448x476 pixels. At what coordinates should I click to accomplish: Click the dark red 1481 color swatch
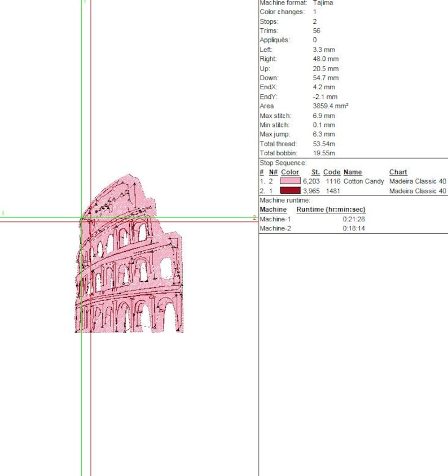(290, 191)
